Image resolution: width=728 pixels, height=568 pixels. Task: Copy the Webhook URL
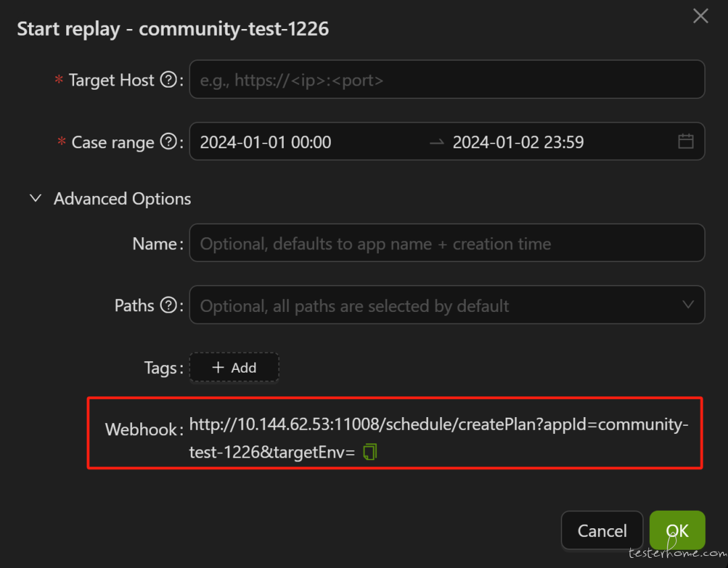tap(369, 451)
